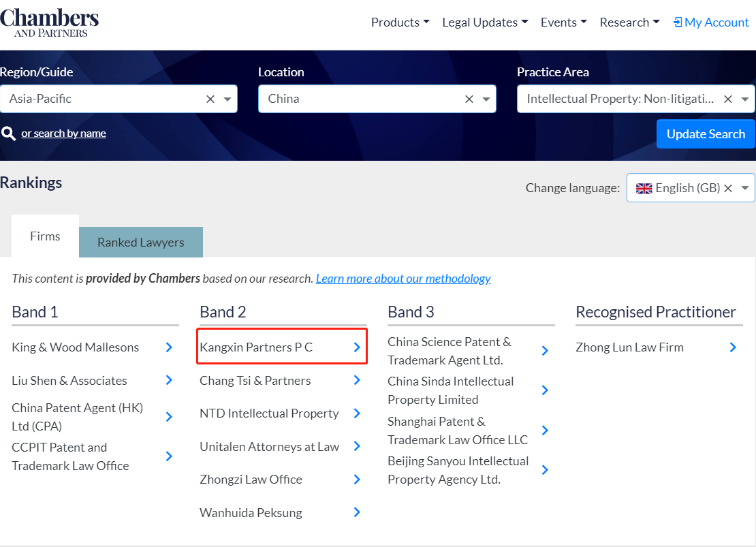Expand the Products menu
Image resolution: width=756 pixels, height=547 pixels.
[x=400, y=22]
